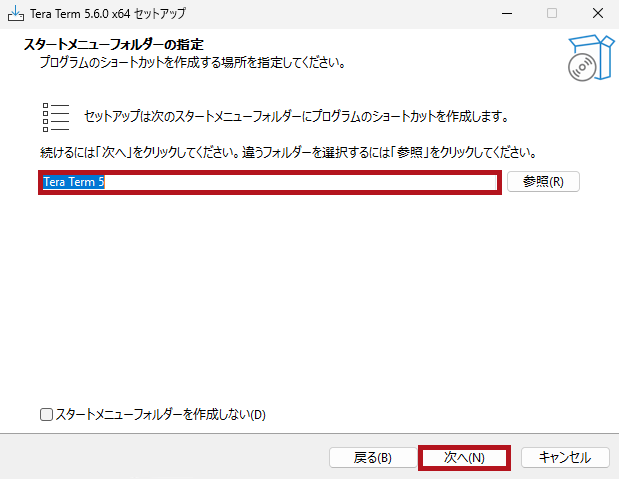Close the Tera Term setup window
Screen dimensions: 619x479
point(596,14)
